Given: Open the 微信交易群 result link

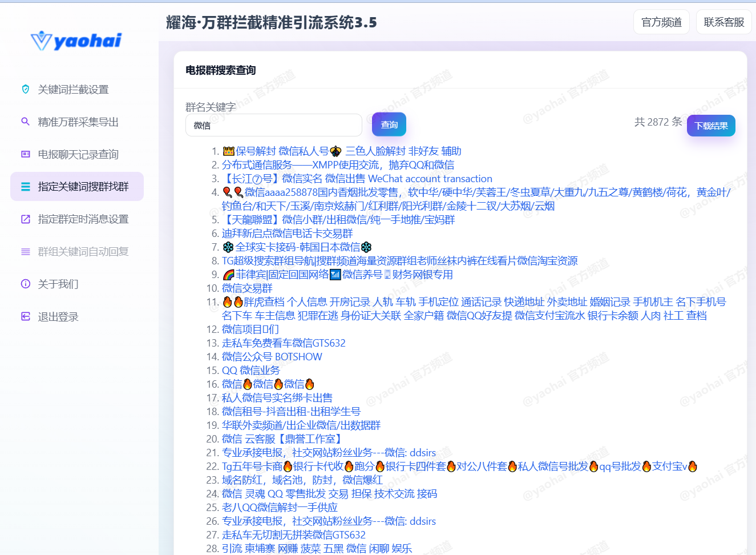Looking at the screenshot, I should click(x=247, y=288).
